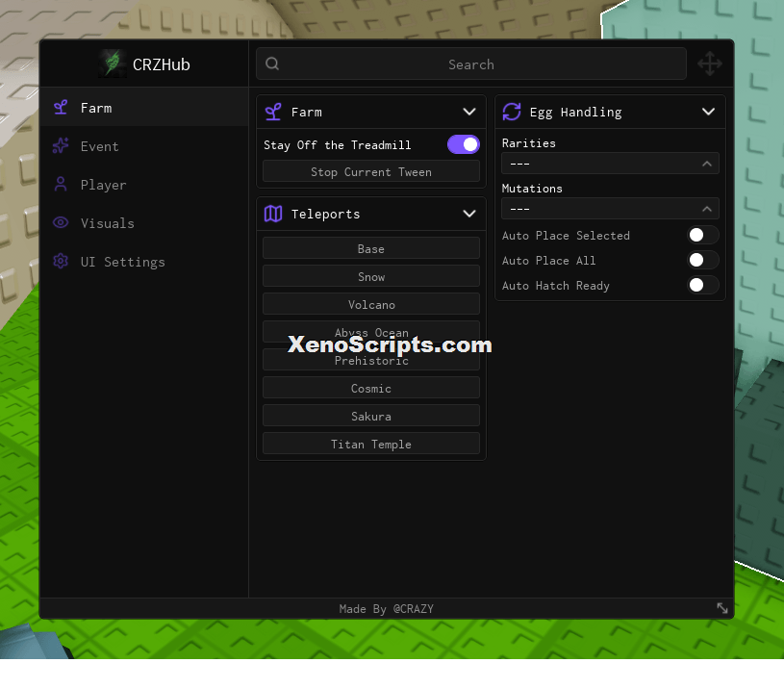Click the Made By @CRAZY footer text
Image resolution: width=784 pixels, height=688 pixels.
386,608
